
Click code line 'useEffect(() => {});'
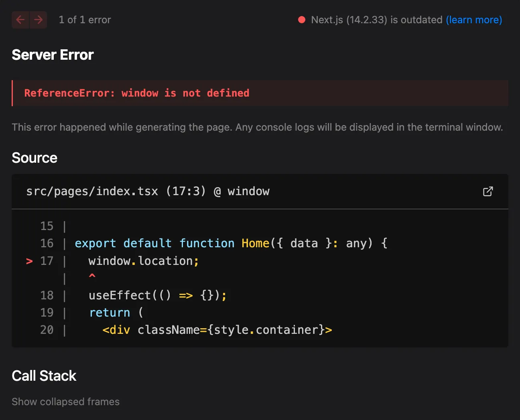(x=158, y=295)
